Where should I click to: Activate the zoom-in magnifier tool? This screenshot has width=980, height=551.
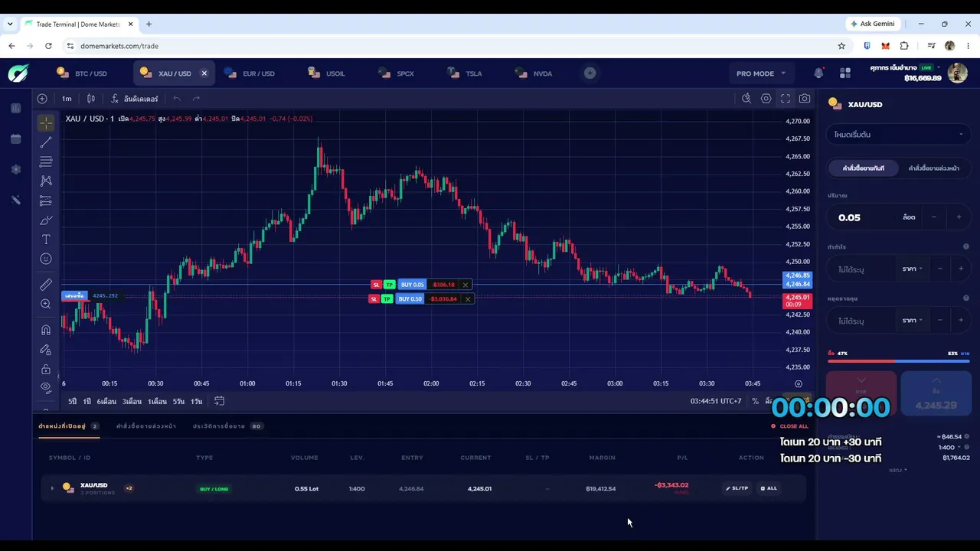pos(46,304)
